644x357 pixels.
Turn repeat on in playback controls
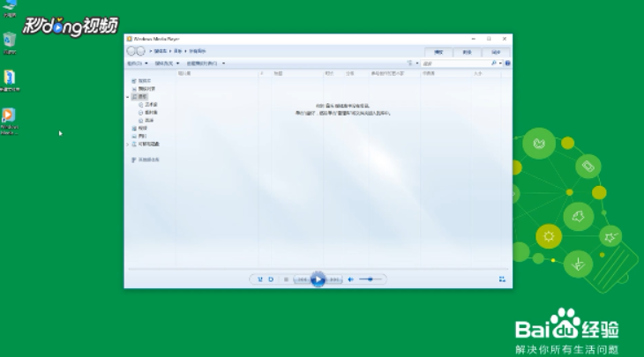coord(271,279)
